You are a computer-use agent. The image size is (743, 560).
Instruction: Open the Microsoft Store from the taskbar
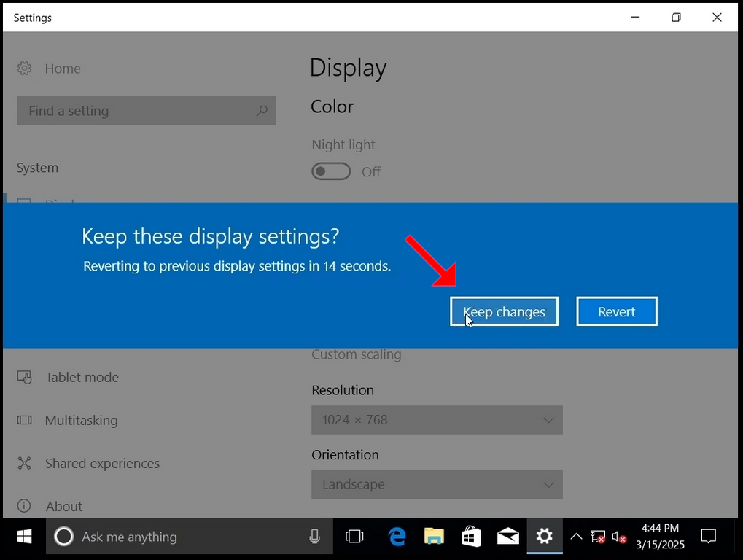471,537
